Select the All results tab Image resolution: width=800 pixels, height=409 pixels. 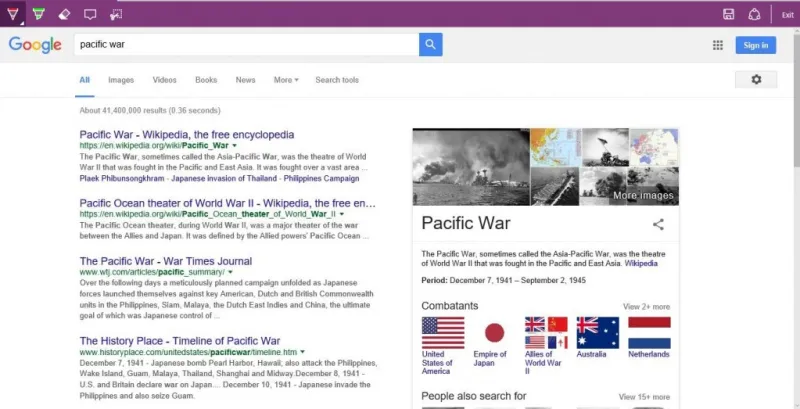tap(84, 80)
